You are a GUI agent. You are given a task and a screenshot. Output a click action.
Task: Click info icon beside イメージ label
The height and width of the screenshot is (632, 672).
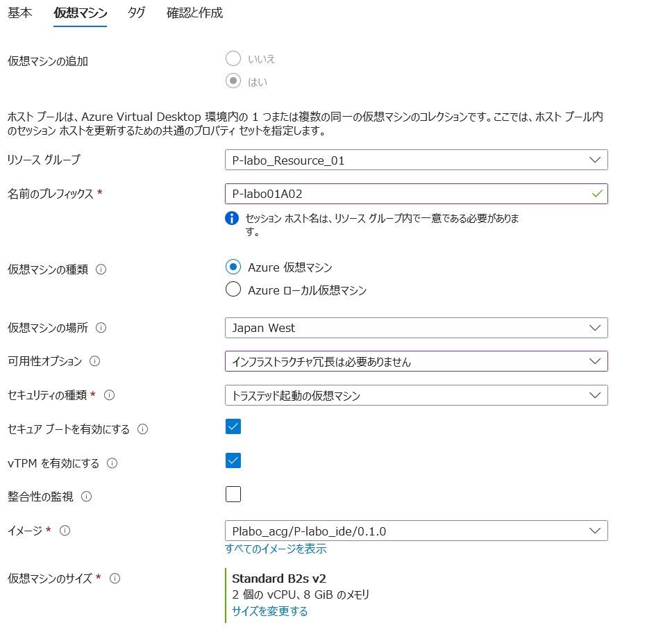[65, 531]
